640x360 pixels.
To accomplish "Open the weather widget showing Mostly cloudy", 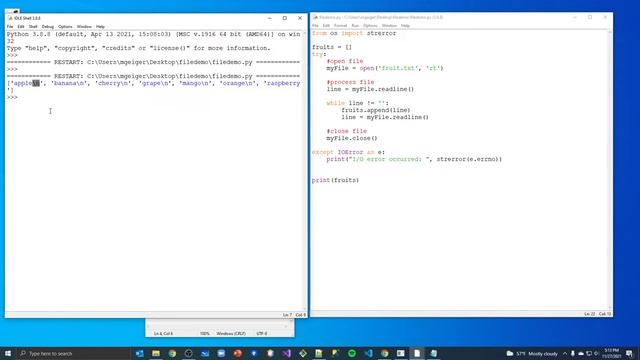I will (532, 353).
